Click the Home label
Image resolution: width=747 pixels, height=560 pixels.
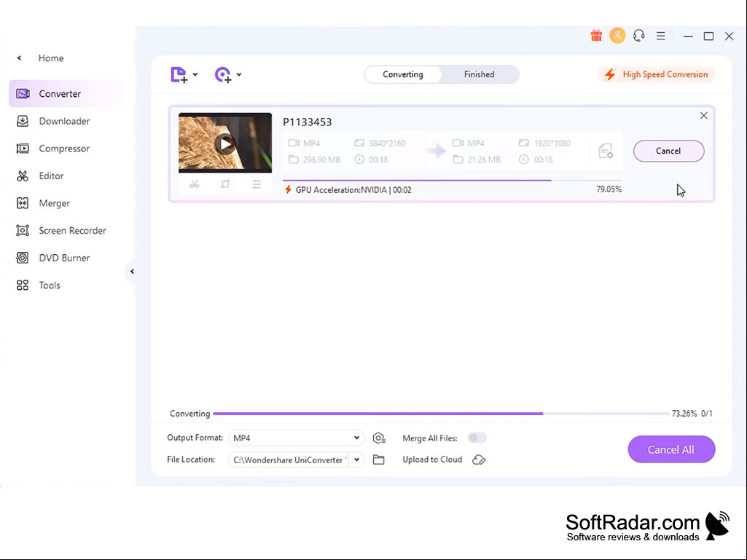(51, 58)
